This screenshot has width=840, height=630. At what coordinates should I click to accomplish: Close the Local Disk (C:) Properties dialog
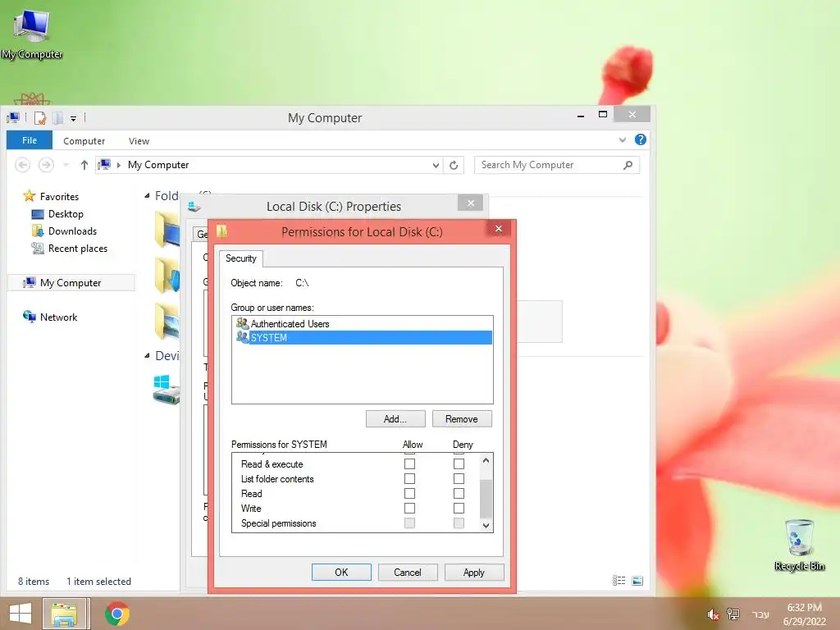[470, 203]
